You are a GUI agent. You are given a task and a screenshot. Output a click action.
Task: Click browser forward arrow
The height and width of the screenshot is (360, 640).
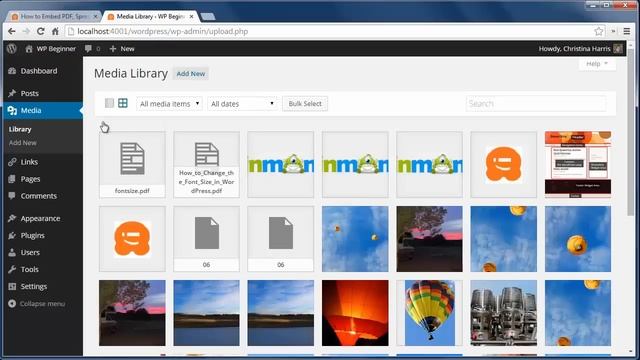26,31
